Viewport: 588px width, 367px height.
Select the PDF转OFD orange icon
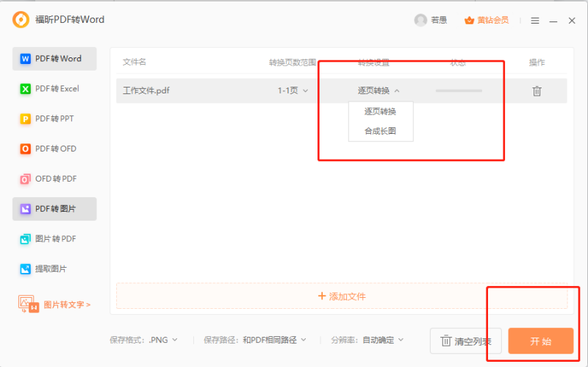click(26, 149)
